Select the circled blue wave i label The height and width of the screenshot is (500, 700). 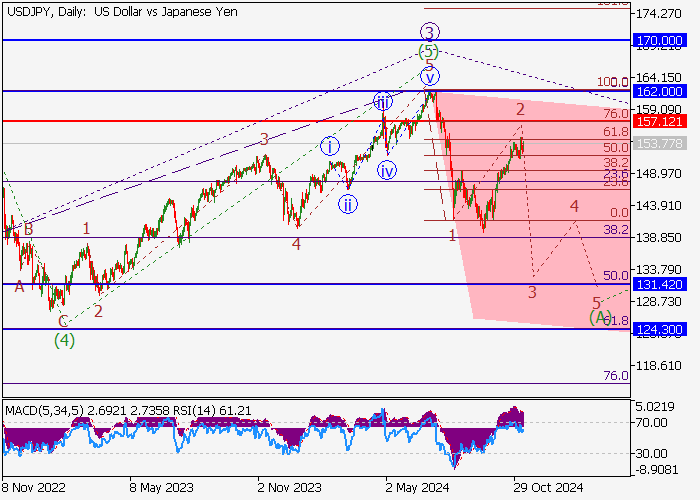(330, 146)
